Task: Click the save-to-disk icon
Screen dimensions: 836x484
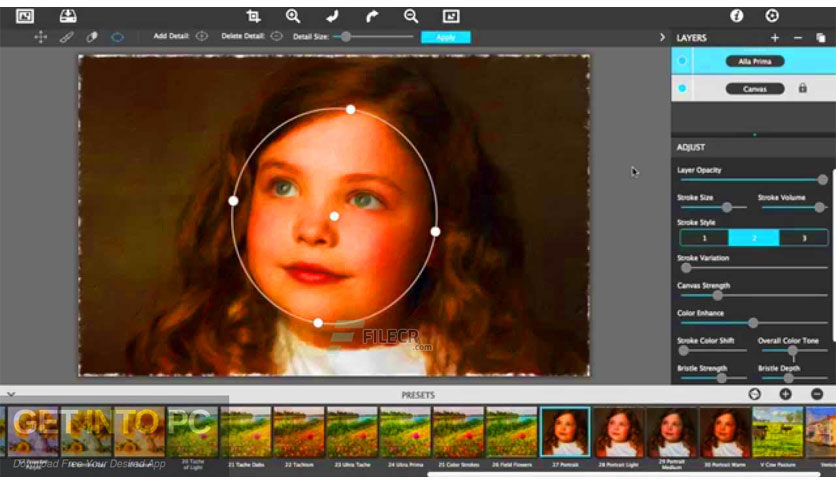Action: click(68, 16)
